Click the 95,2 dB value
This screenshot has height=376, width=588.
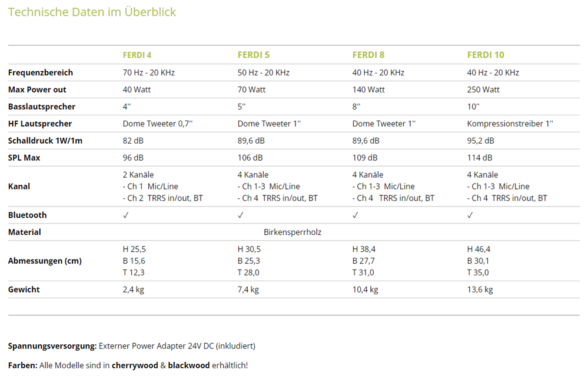[481, 141]
